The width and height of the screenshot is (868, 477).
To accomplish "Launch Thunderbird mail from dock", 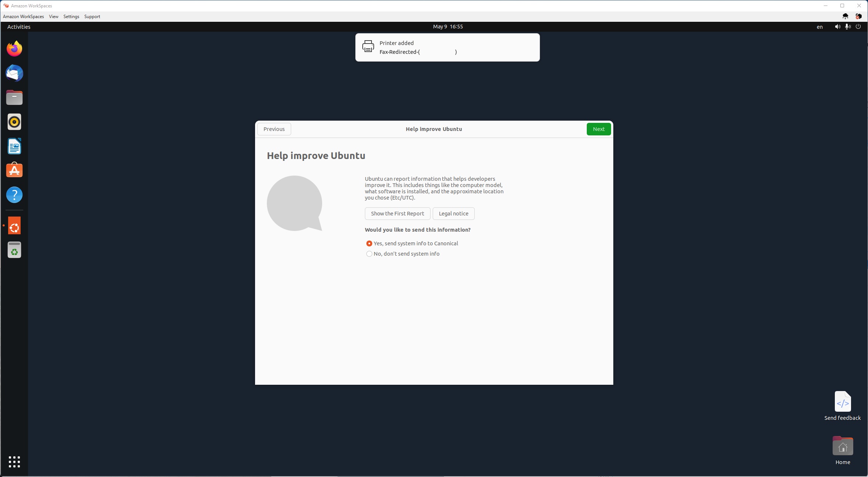I will tap(14, 73).
